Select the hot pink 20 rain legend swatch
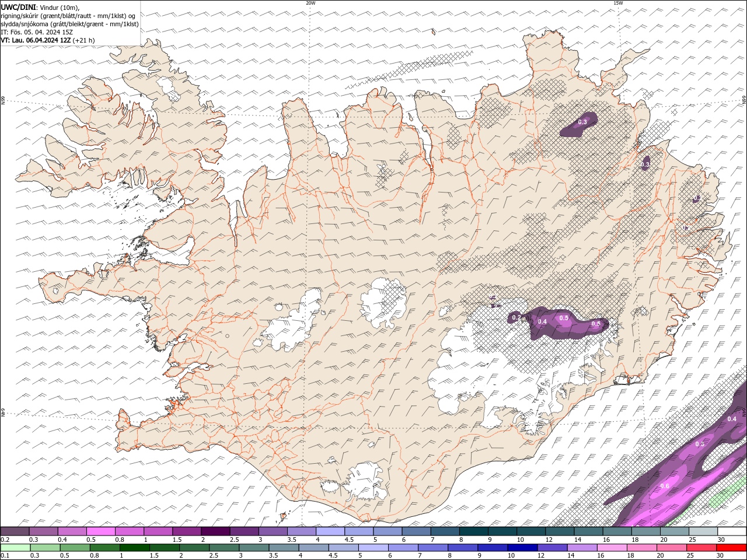Screen dimensions: 747x560 click(672, 548)
